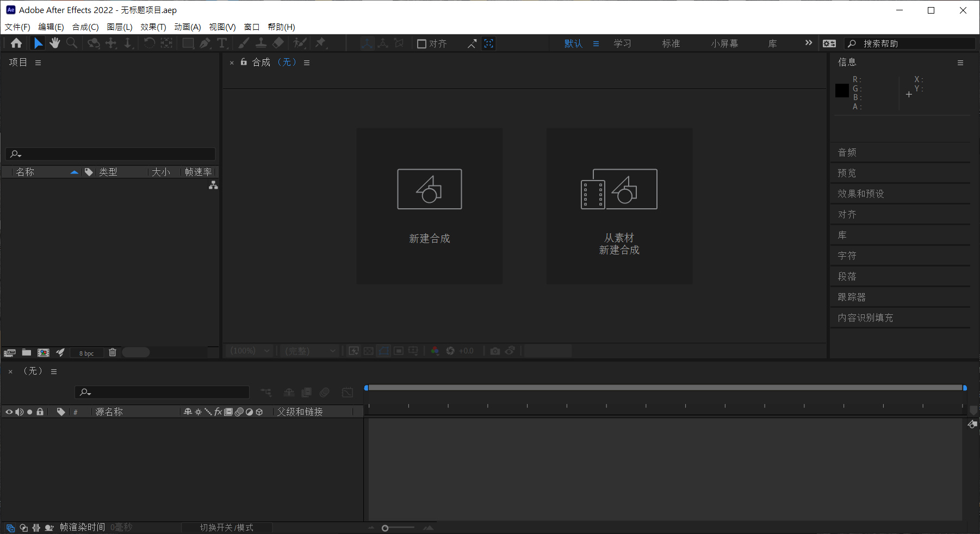Click 从素材新建合成 to create composition from footage
The height and width of the screenshot is (534, 980).
619,207
